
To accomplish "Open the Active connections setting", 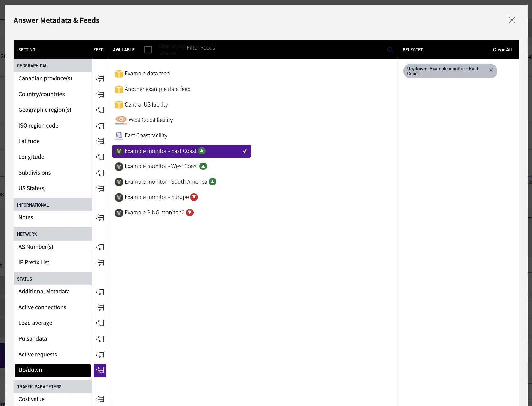I will [42, 307].
